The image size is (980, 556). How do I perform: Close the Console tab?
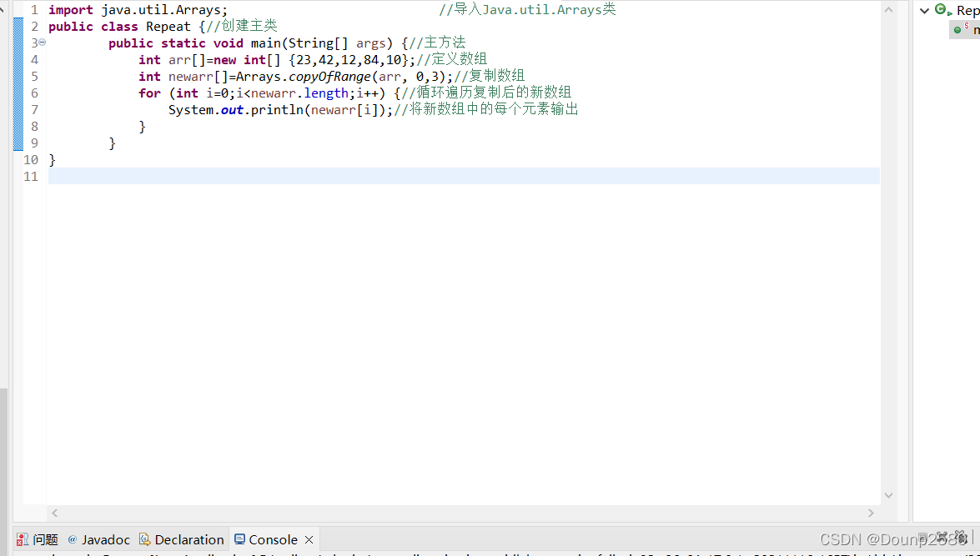click(309, 539)
